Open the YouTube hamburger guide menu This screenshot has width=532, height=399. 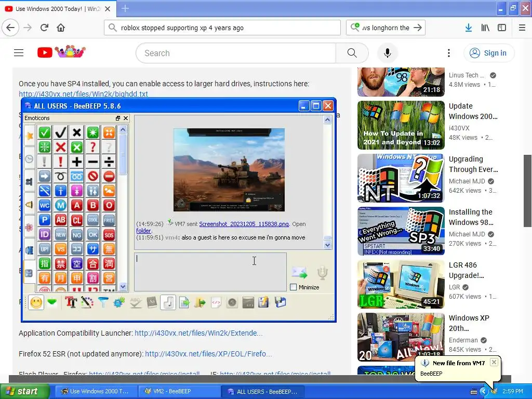point(19,52)
